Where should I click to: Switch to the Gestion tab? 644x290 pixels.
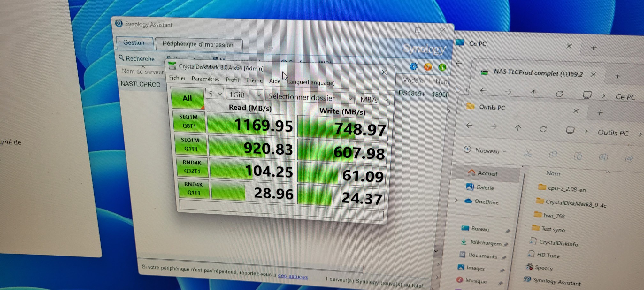tap(134, 42)
